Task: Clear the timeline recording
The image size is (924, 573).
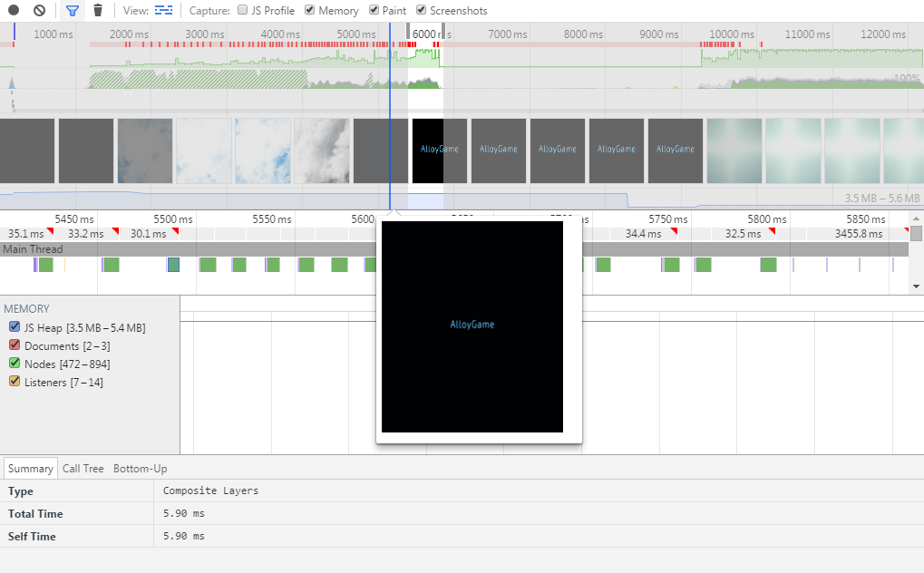Action: [39, 11]
